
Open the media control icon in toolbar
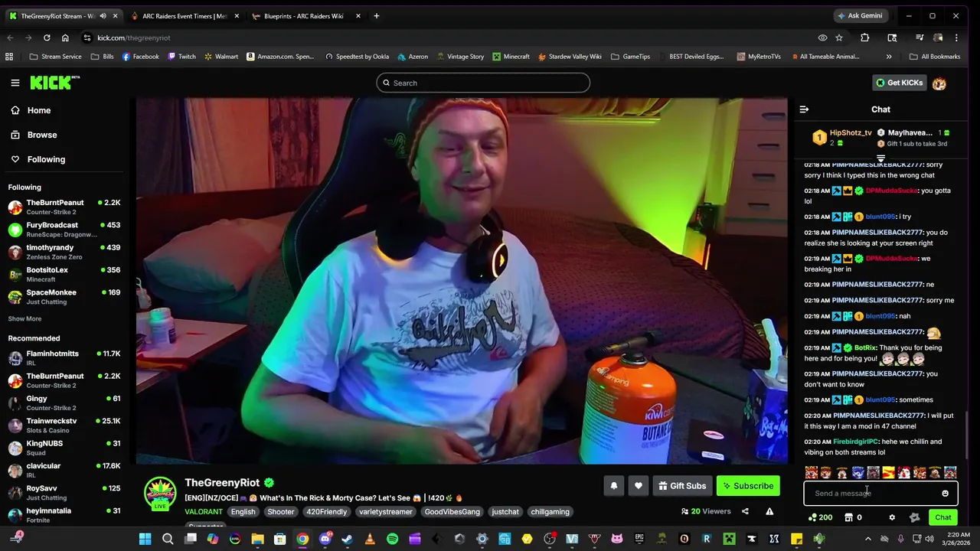pos(919,37)
